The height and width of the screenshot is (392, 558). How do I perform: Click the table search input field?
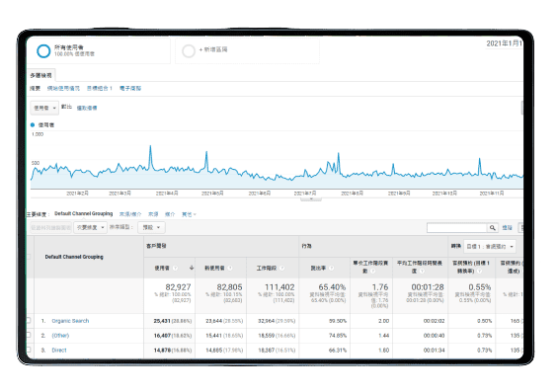pyautogui.click(x=457, y=228)
